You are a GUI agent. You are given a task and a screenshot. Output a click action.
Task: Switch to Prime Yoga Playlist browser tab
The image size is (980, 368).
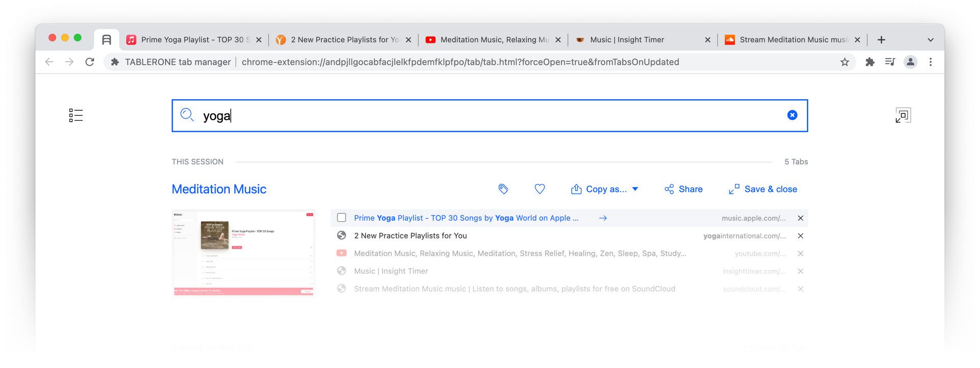coord(194,39)
